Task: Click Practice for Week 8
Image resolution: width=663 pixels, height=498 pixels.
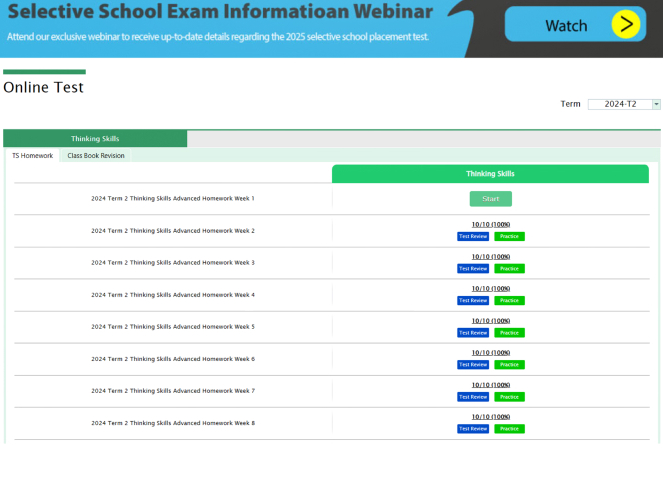Action: (x=510, y=429)
